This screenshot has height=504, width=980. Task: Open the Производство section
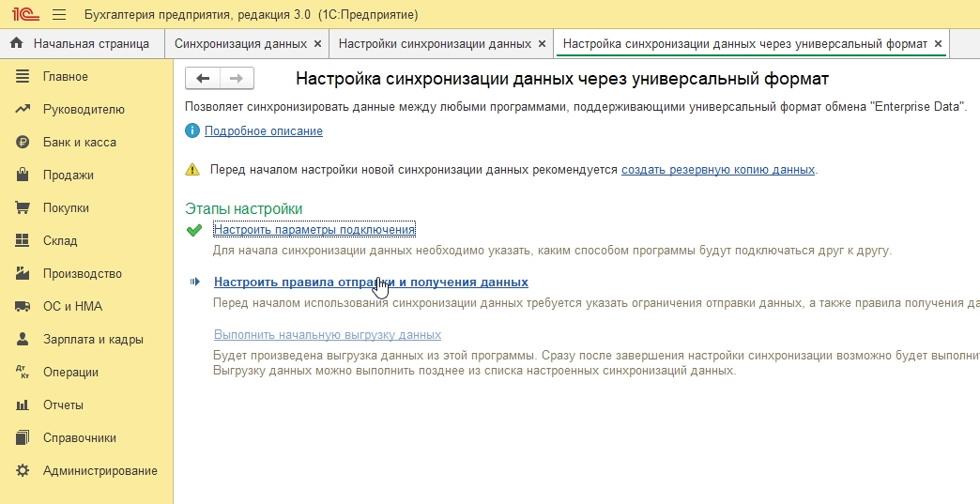click(x=82, y=273)
